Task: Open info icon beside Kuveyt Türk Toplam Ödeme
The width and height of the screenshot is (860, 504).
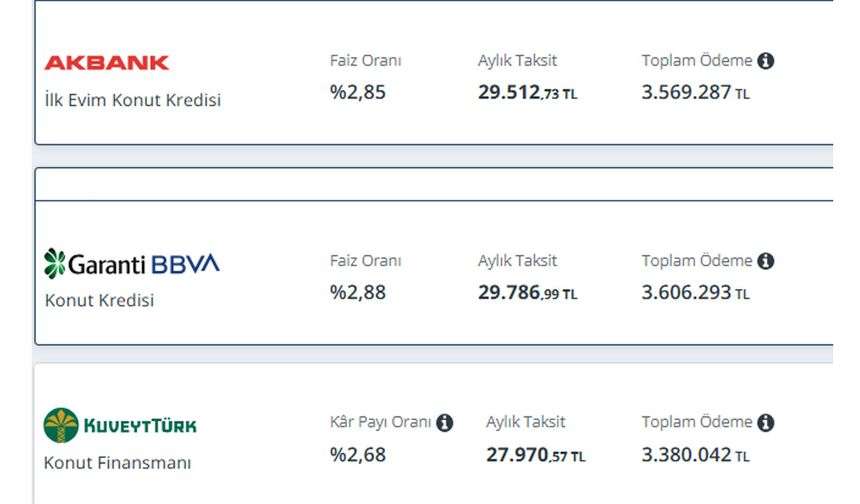Action: point(766,422)
